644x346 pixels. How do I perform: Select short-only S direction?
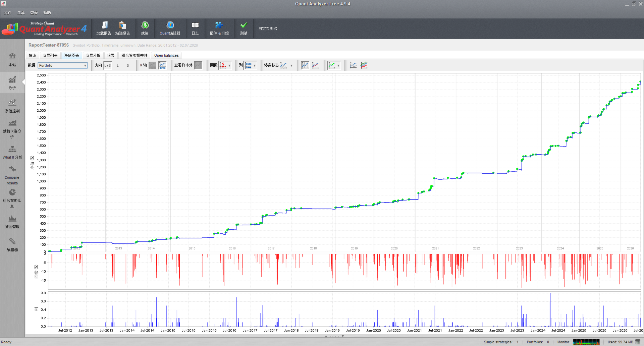click(128, 65)
